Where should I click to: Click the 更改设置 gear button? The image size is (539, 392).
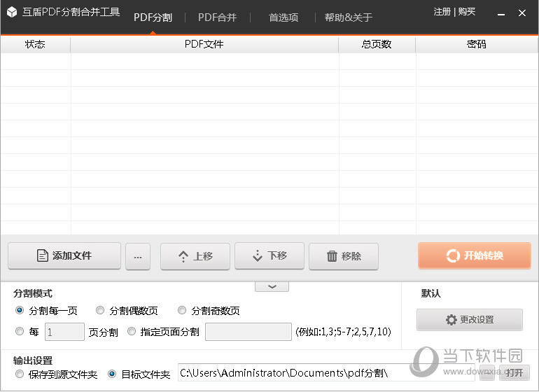[470, 320]
